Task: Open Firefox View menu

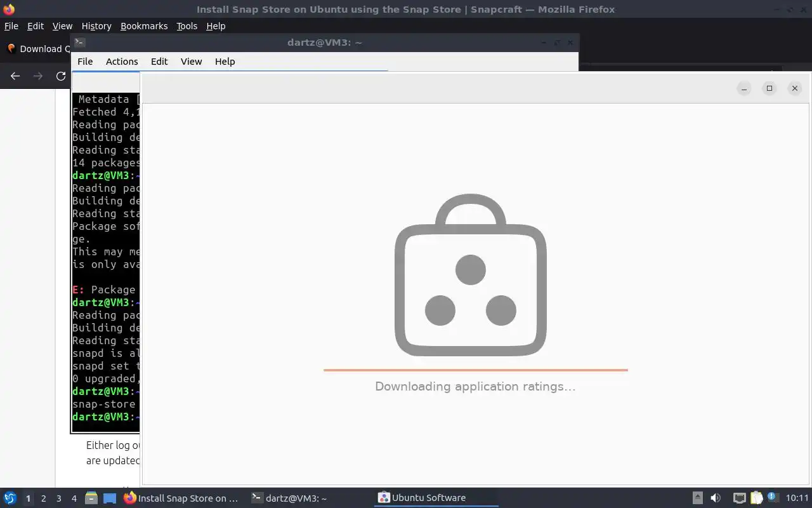Action: click(x=62, y=26)
